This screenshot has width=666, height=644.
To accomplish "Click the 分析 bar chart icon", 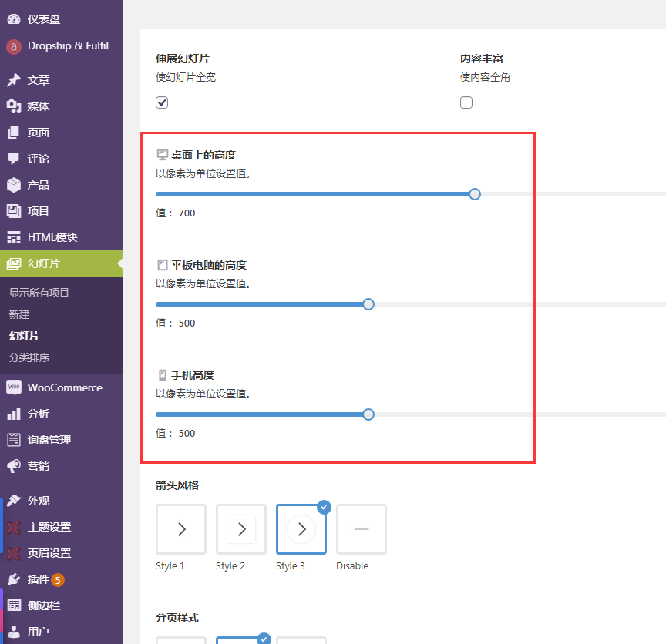I will [x=14, y=414].
